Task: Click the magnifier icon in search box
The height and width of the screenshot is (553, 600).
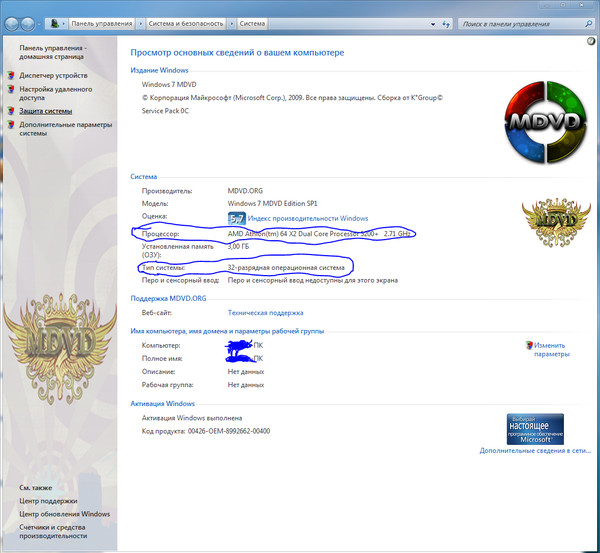Action: [x=589, y=24]
